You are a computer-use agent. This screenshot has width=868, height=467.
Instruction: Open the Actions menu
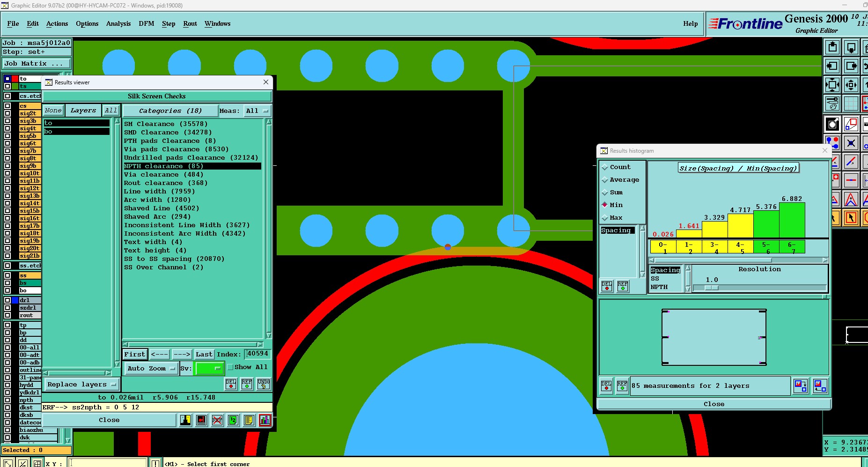coord(57,23)
